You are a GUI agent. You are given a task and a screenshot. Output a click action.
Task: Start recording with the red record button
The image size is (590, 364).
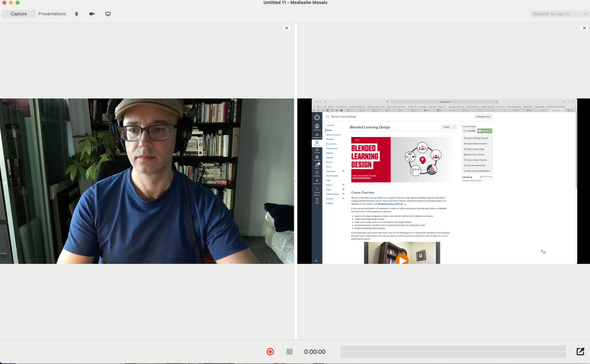pyautogui.click(x=270, y=352)
